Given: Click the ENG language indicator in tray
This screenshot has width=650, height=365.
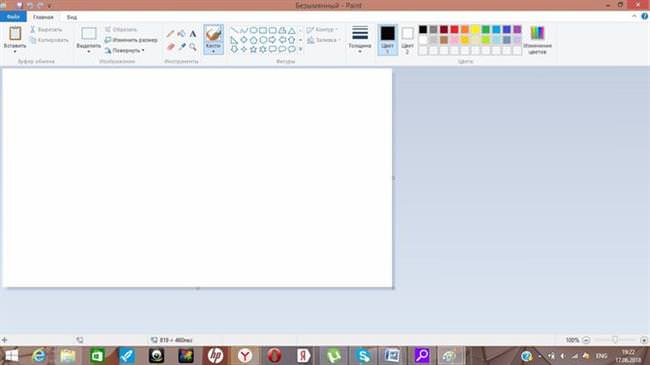Looking at the screenshot, I should coord(601,356).
